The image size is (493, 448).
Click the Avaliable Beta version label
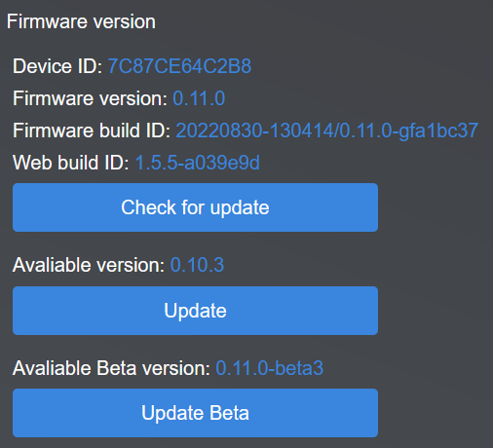pyautogui.click(x=111, y=368)
